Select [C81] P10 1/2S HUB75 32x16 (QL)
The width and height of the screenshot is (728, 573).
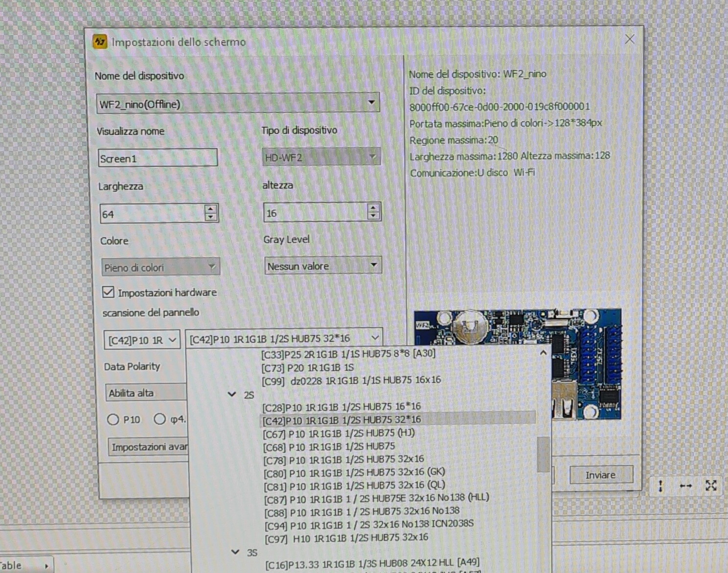(x=355, y=486)
